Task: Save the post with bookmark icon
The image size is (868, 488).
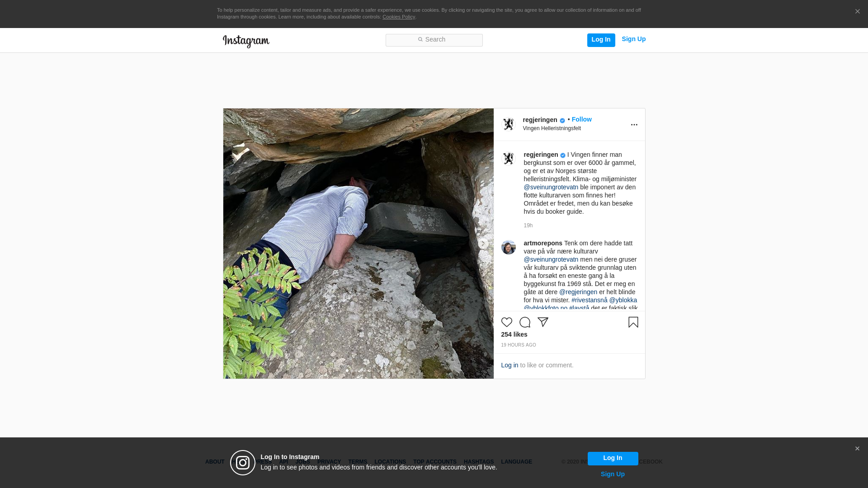Action: [633, 322]
